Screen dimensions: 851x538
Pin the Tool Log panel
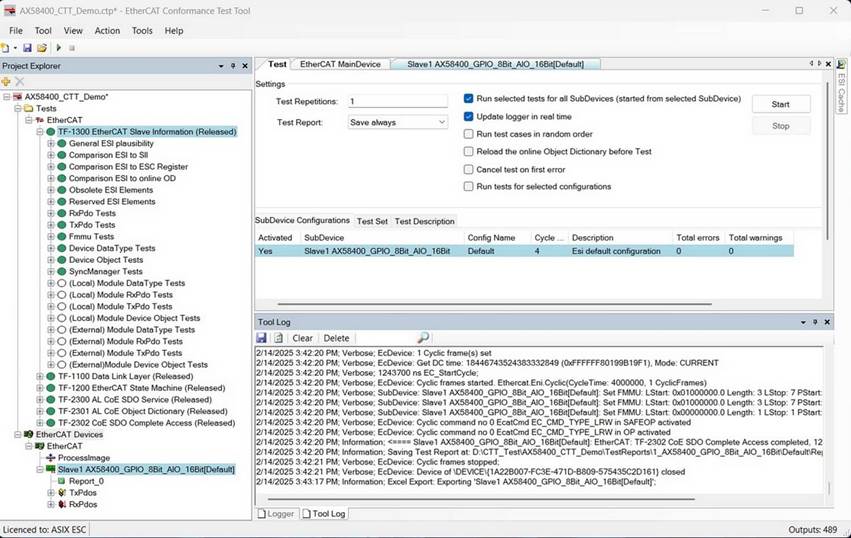(x=815, y=322)
